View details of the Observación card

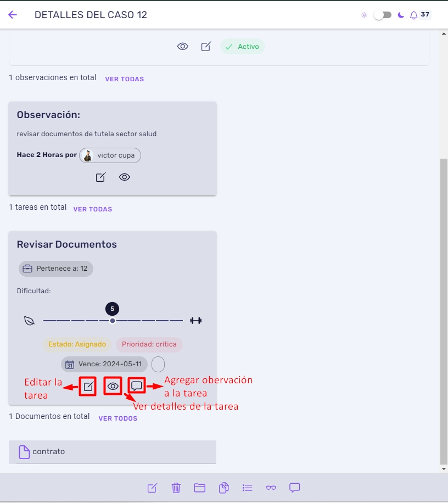tap(125, 177)
